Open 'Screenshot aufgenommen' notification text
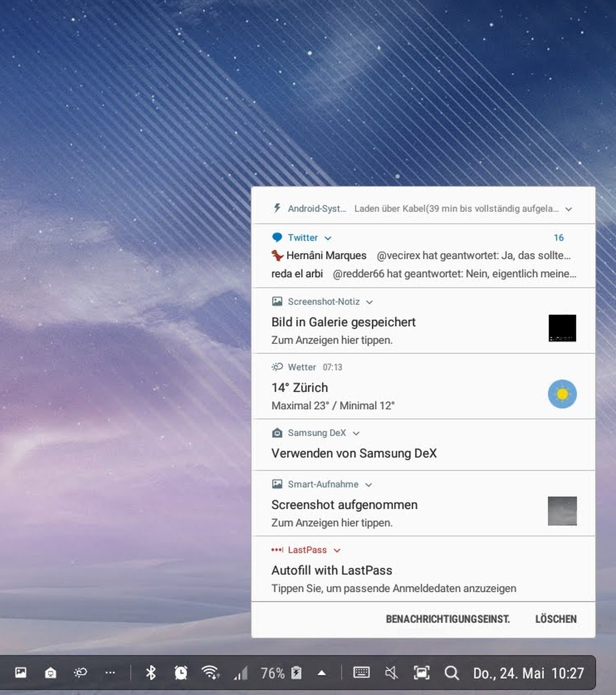 tap(344, 505)
